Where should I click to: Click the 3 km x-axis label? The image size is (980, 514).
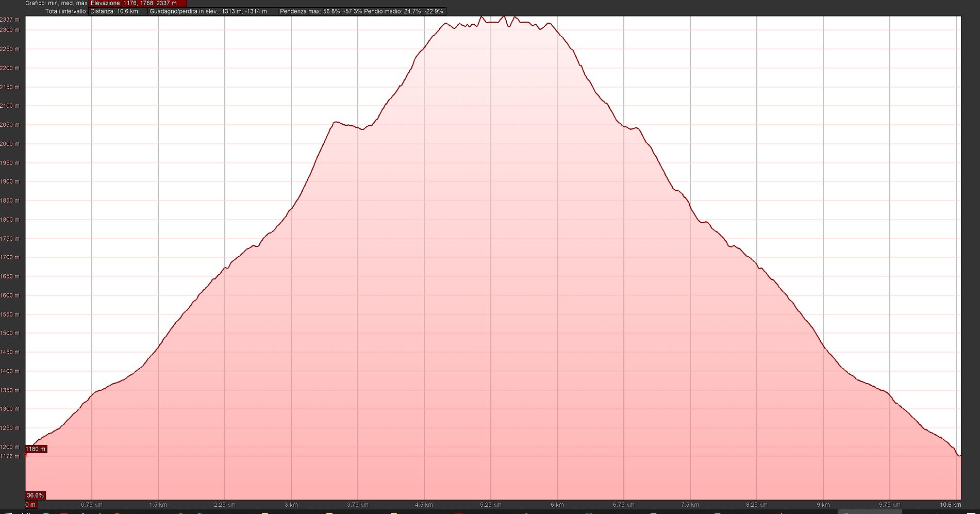click(291, 505)
